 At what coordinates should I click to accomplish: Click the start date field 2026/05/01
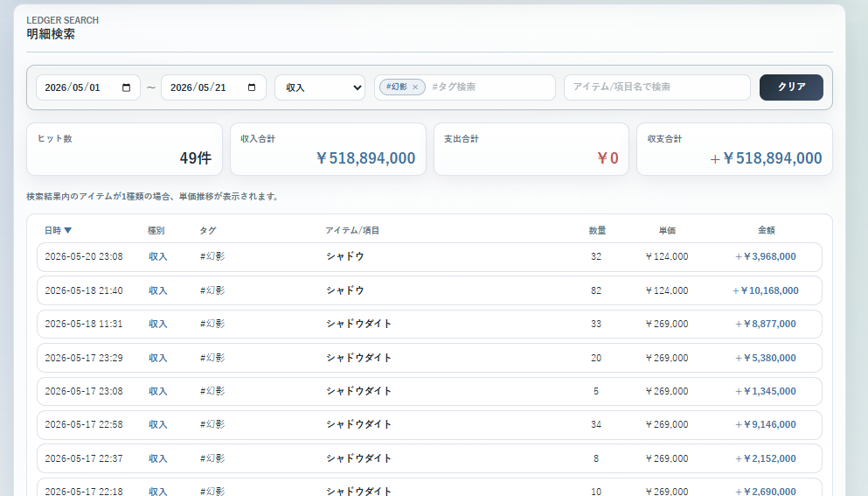pyautogui.click(x=88, y=87)
